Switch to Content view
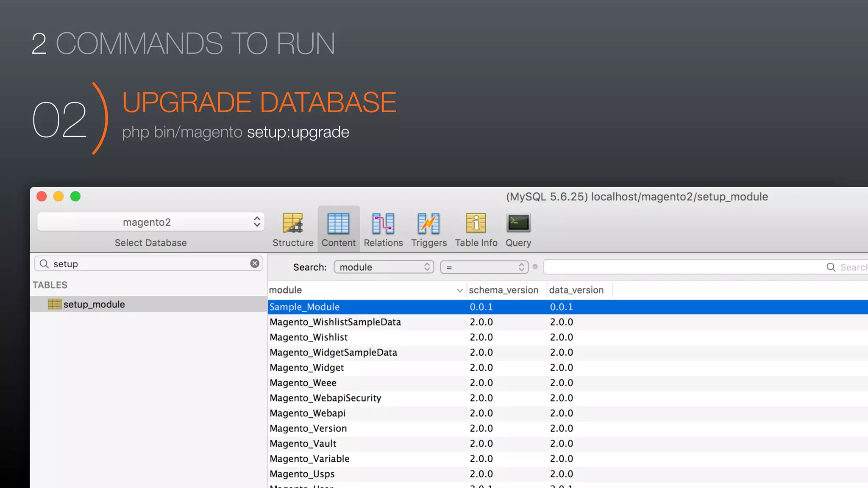 [338, 229]
